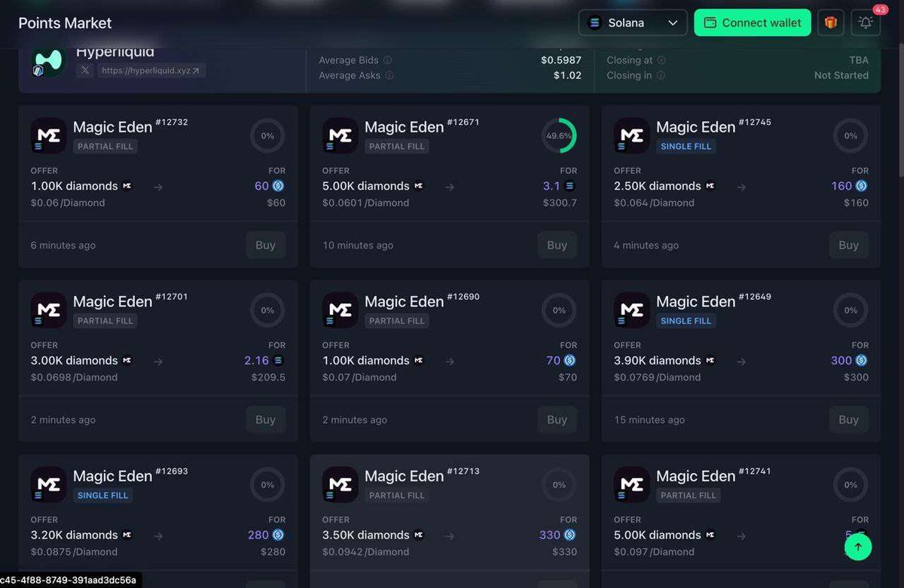This screenshot has width=904, height=588.
Task: Click the Points Market title
Action: click(x=65, y=23)
